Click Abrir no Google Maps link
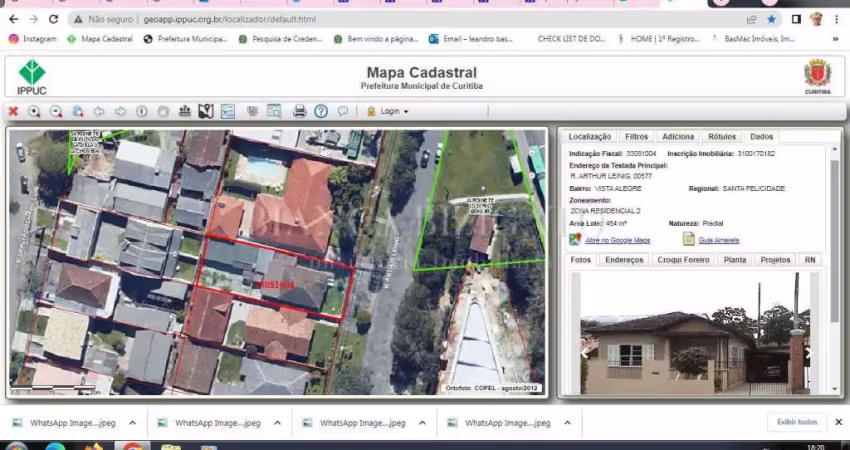The height and width of the screenshot is (450, 850). (x=617, y=240)
